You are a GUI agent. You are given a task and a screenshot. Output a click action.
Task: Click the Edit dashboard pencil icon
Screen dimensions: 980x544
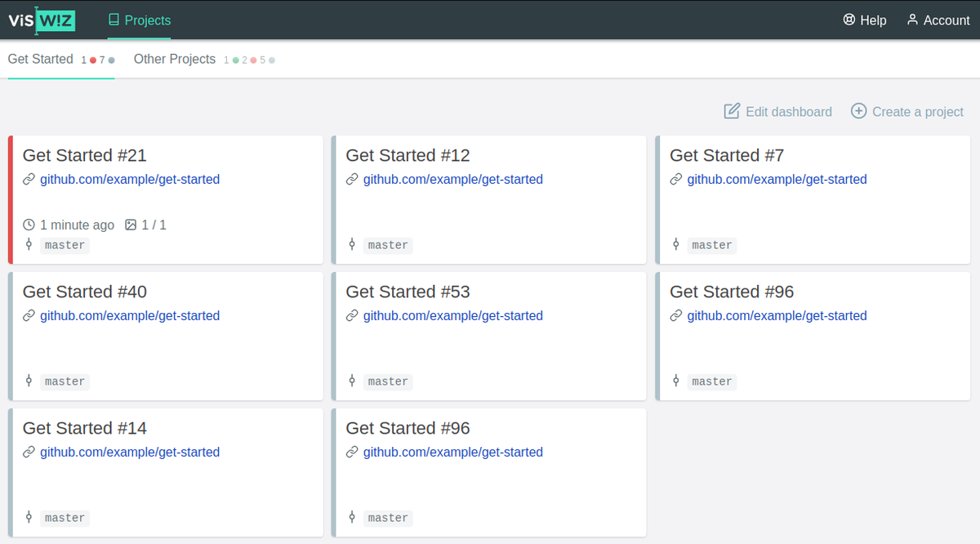click(732, 111)
